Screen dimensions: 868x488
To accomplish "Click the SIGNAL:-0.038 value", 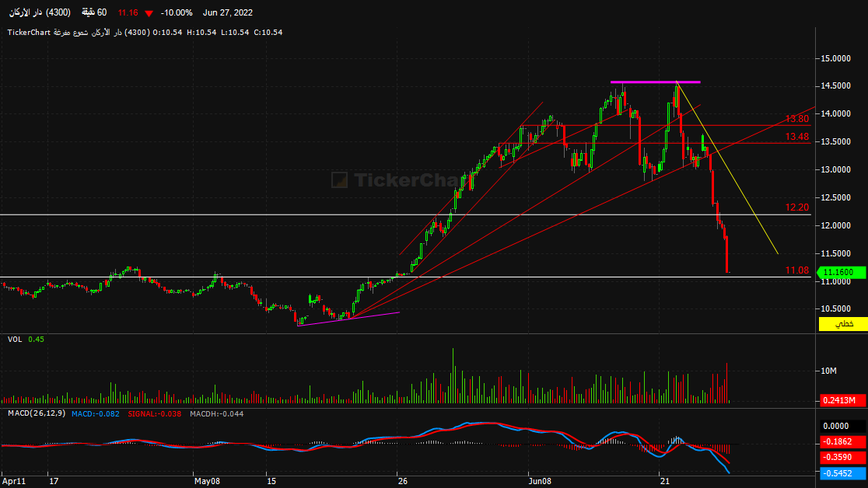I will click(x=155, y=414).
